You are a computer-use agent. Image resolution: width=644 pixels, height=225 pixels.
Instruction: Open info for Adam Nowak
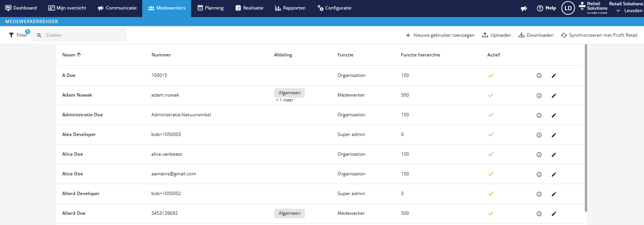(x=539, y=95)
